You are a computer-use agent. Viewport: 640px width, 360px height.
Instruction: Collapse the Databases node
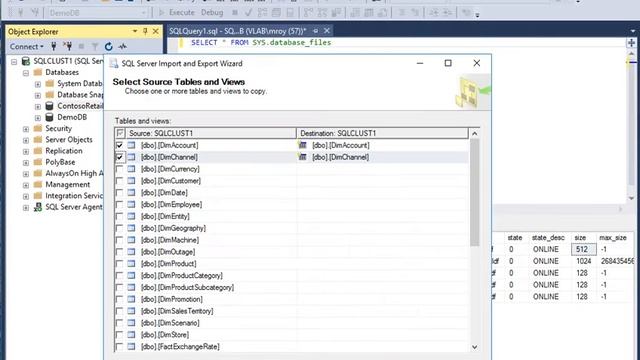[26, 73]
